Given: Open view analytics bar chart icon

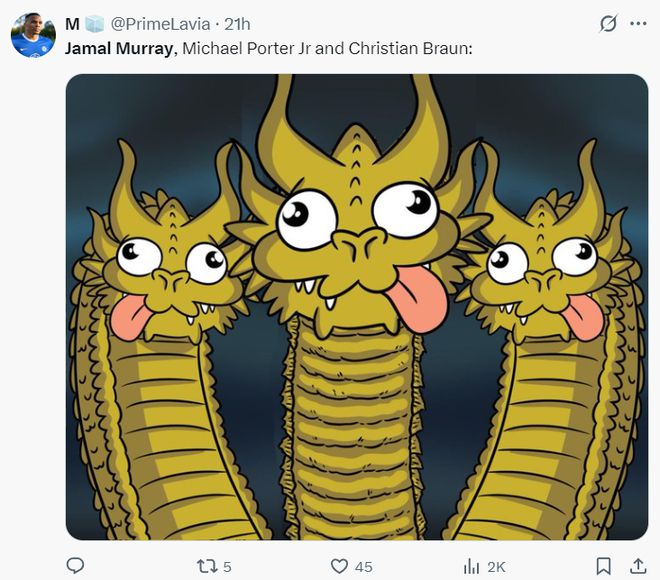Looking at the screenshot, I should 471,566.
